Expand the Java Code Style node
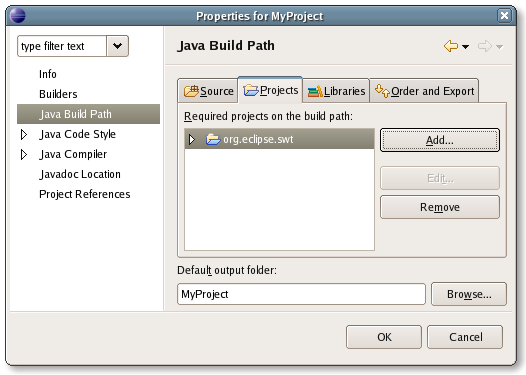 (24, 134)
